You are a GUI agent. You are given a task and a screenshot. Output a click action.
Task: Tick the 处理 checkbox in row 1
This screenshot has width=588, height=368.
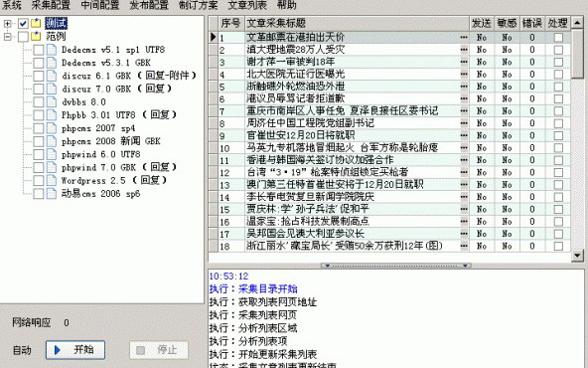point(558,37)
